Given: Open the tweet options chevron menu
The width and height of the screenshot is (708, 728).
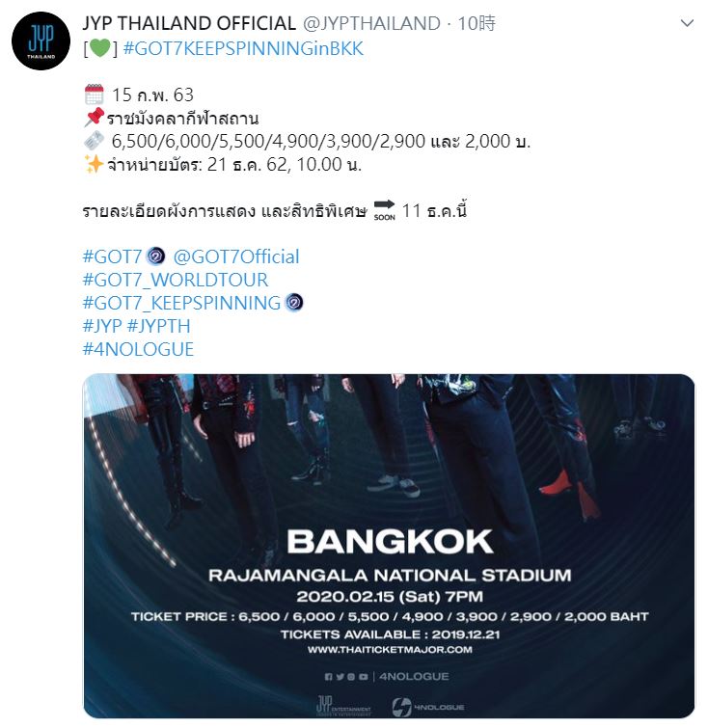Looking at the screenshot, I should coord(687,23).
